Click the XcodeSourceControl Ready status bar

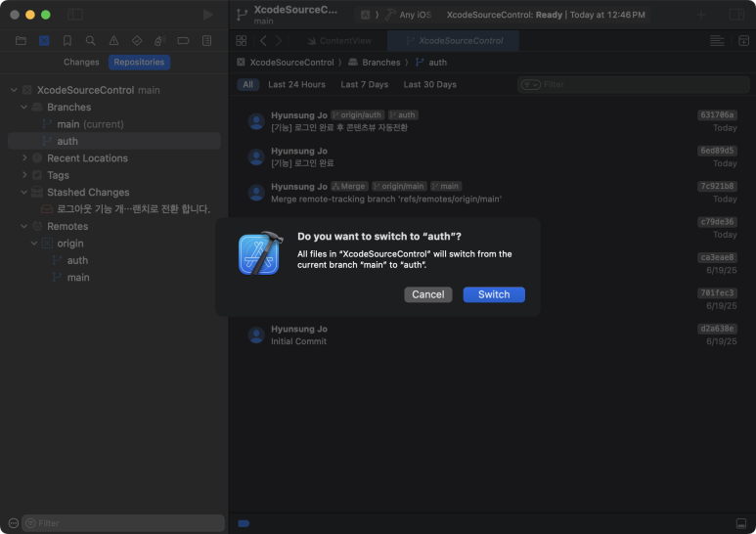[546, 15]
